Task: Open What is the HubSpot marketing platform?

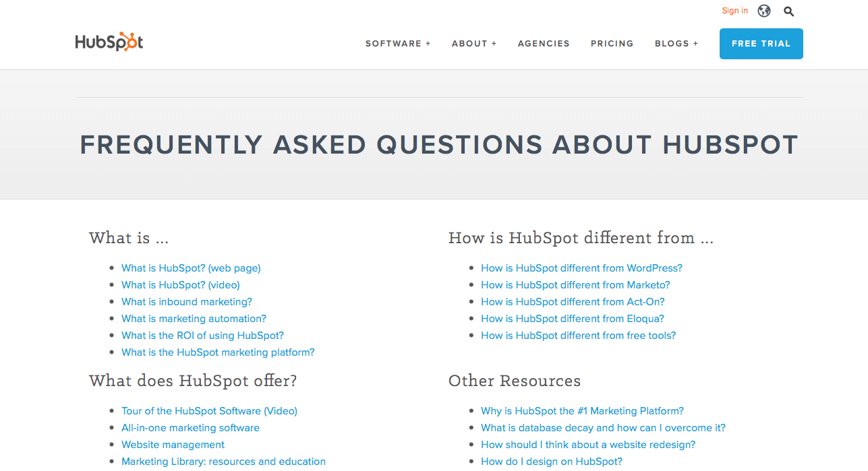Action: click(218, 352)
